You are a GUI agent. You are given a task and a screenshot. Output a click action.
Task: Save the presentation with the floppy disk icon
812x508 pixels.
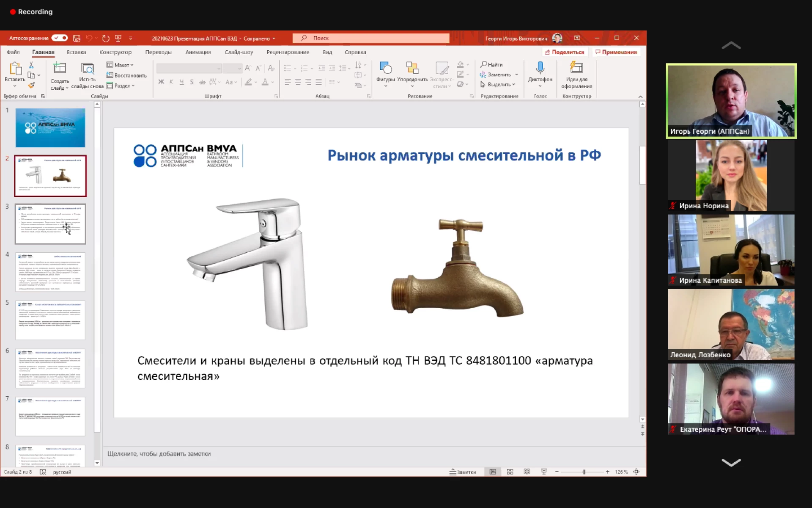77,38
